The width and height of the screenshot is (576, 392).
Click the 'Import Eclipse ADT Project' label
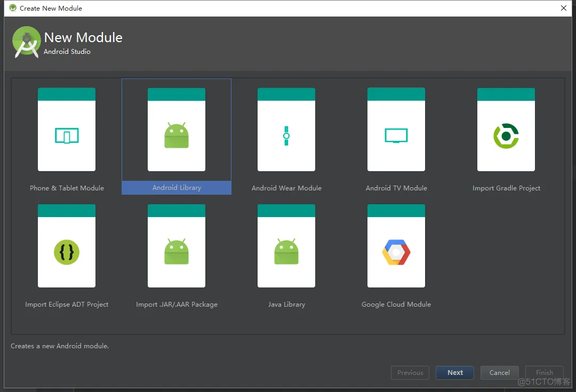coord(67,305)
